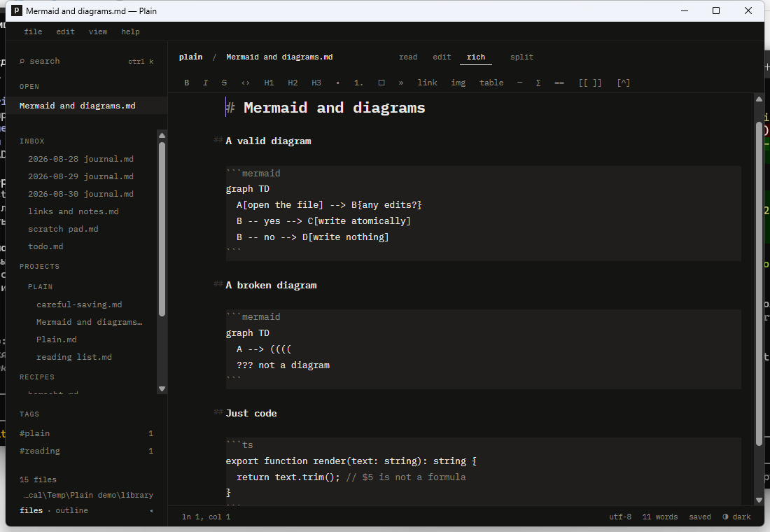Apply highlight with == button

point(559,83)
